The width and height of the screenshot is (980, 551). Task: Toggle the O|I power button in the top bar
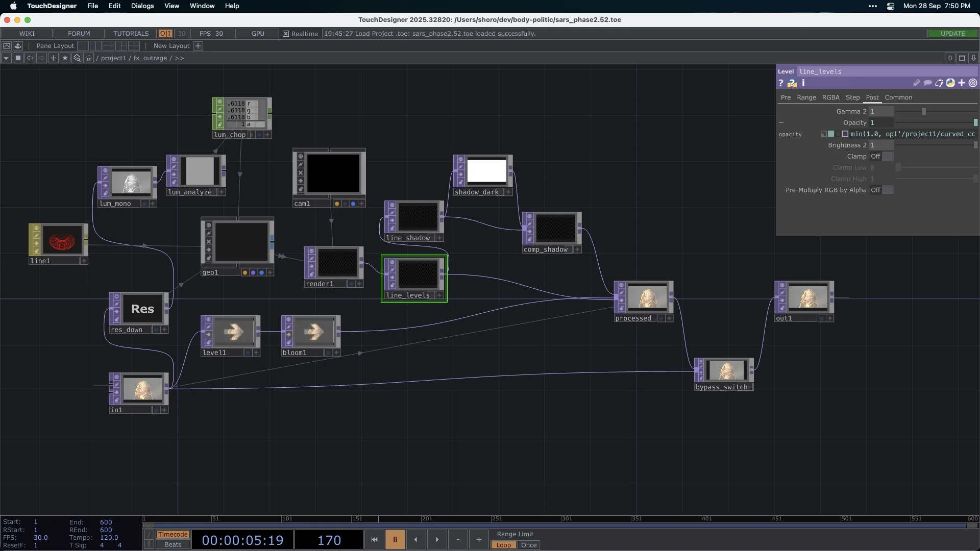coord(165,34)
